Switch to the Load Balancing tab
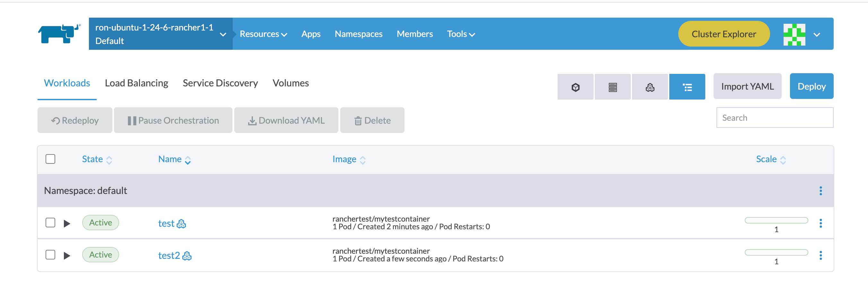This screenshot has height=307, width=868. [136, 83]
